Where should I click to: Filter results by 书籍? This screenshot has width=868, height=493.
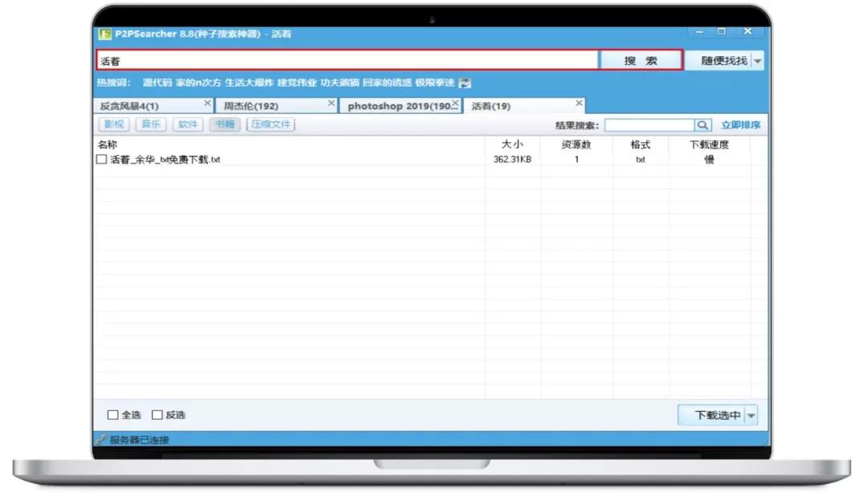pyautogui.click(x=225, y=124)
